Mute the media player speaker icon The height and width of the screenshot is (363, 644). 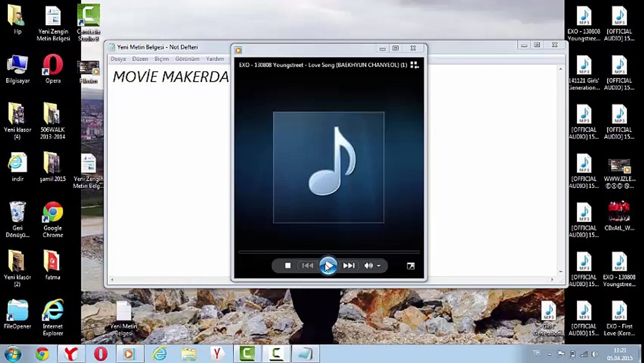tap(369, 266)
